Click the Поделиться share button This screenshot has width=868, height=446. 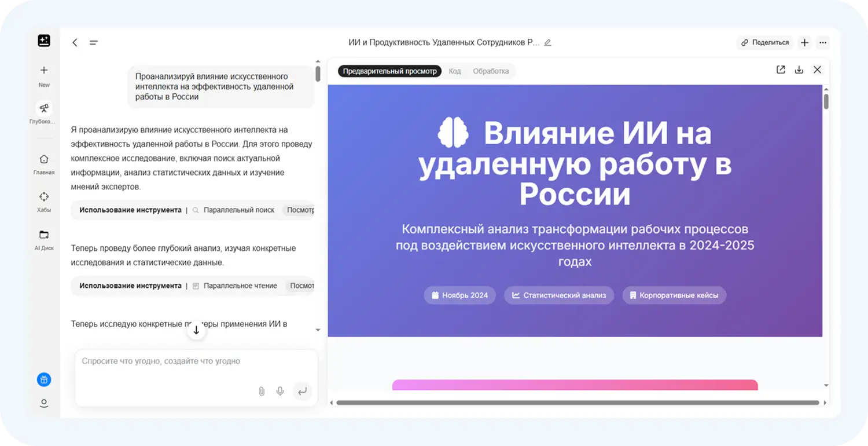click(x=766, y=42)
